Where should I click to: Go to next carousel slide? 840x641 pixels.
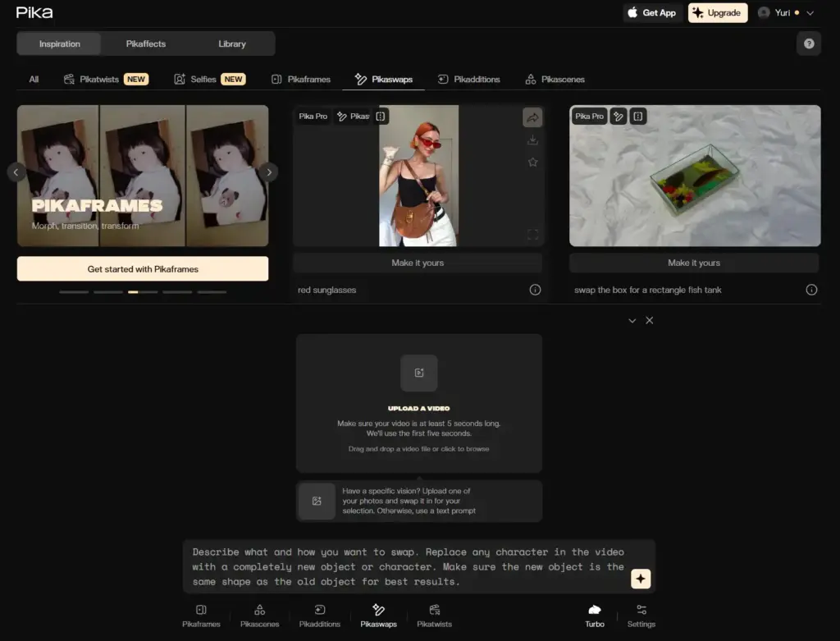269,172
